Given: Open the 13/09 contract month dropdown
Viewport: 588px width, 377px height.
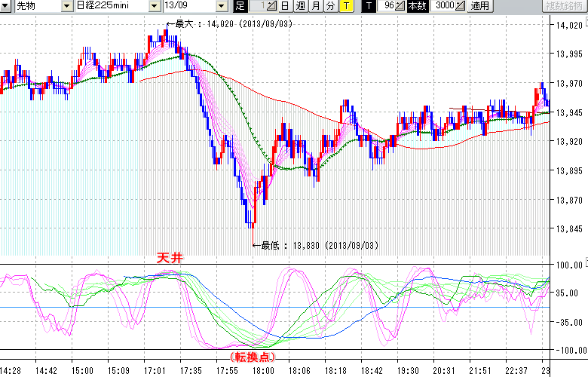Looking at the screenshot, I should pyautogui.click(x=221, y=6).
